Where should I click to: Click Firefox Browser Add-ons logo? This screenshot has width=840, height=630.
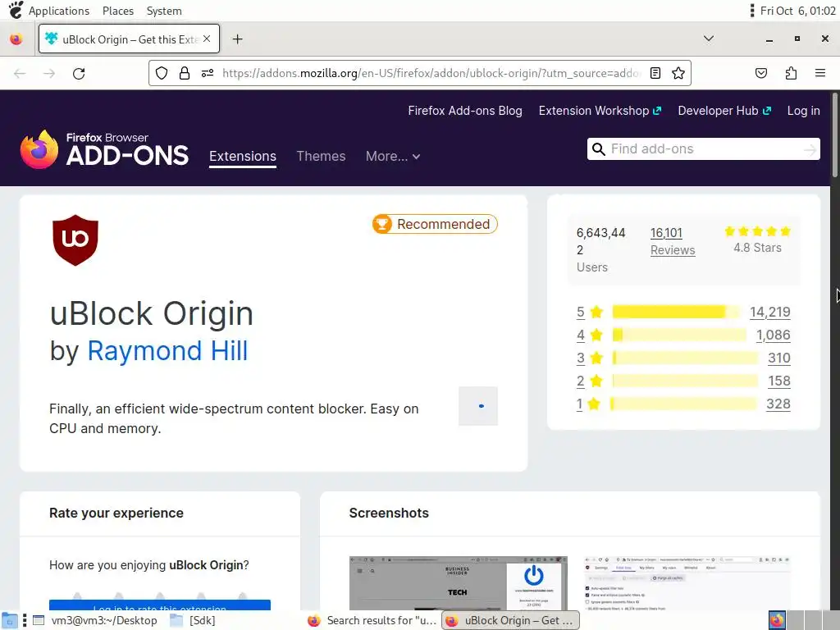(x=104, y=149)
